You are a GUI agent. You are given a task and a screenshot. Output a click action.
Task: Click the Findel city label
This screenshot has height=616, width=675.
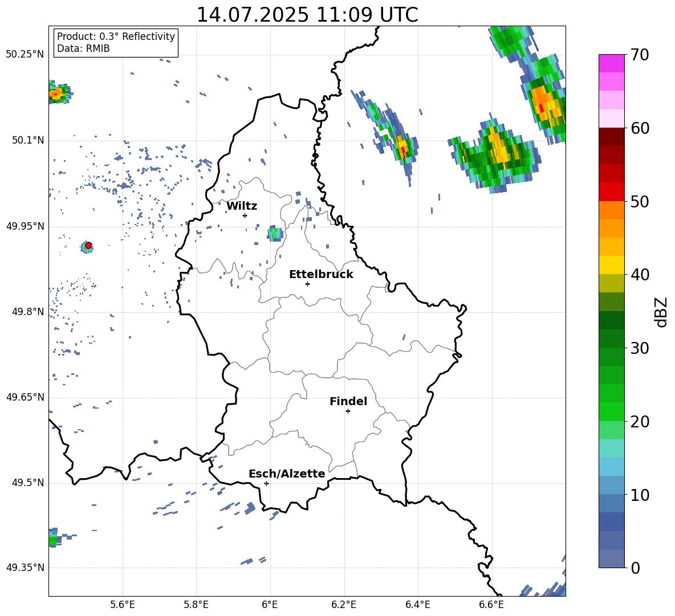click(348, 401)
